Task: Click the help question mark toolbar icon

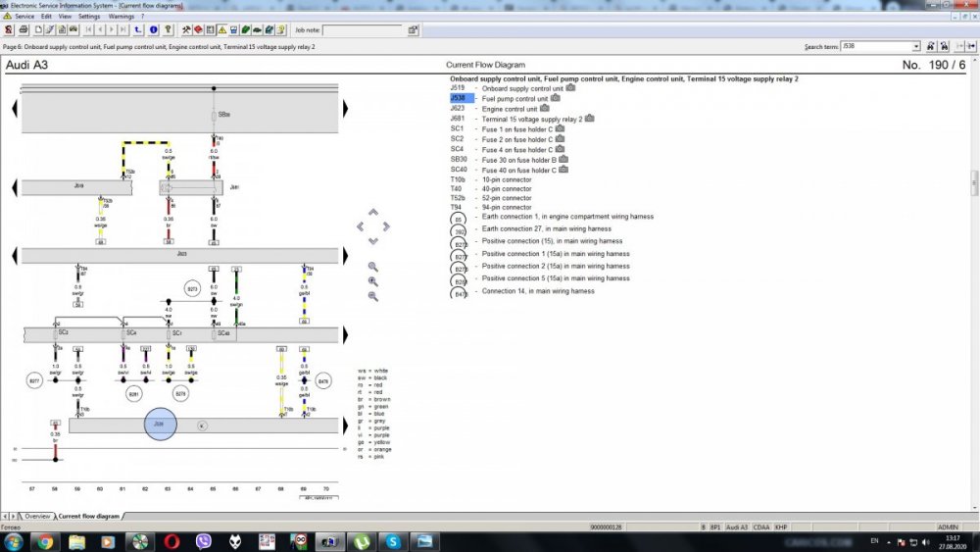Action: tap(168, 29)
